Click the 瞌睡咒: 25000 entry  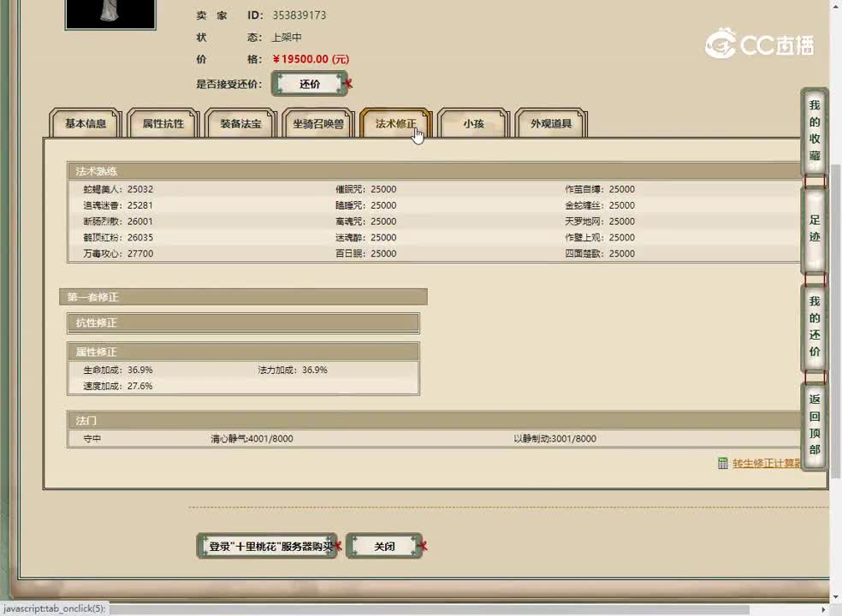click(365, 205)
